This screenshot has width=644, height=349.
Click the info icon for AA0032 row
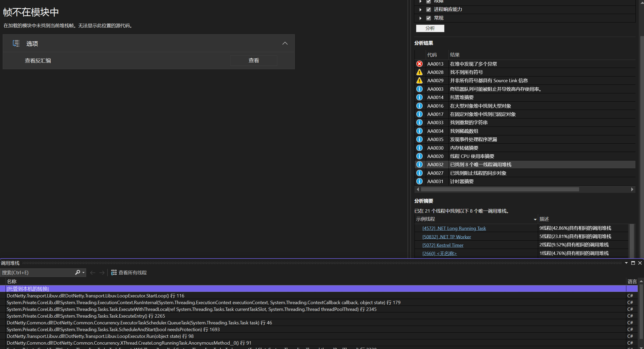[419, 164]
